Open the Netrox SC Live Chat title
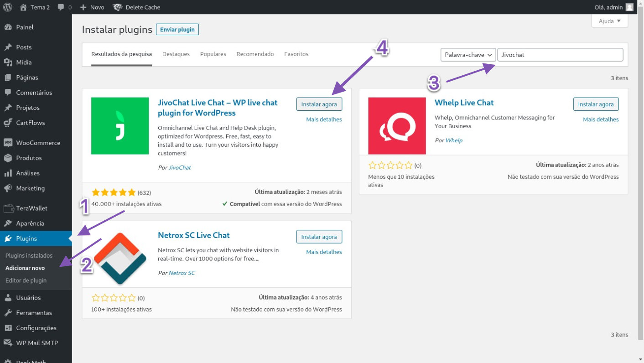This screenshot has width=644, height=363. pos(194,235)
